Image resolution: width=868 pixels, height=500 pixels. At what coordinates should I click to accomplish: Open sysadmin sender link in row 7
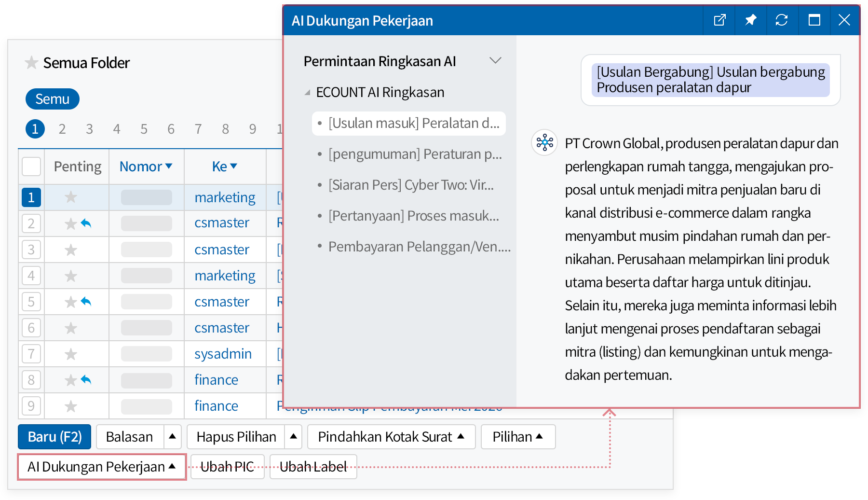click(223, 354)
